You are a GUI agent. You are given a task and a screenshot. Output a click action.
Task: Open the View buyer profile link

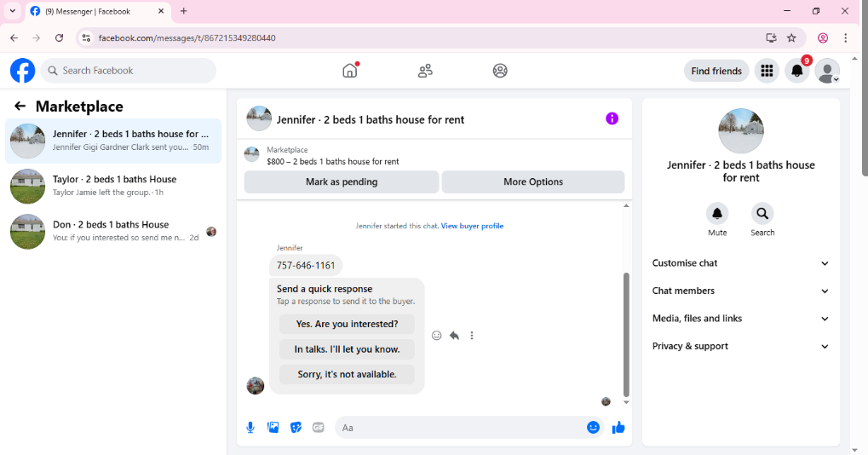coord(472,226)
